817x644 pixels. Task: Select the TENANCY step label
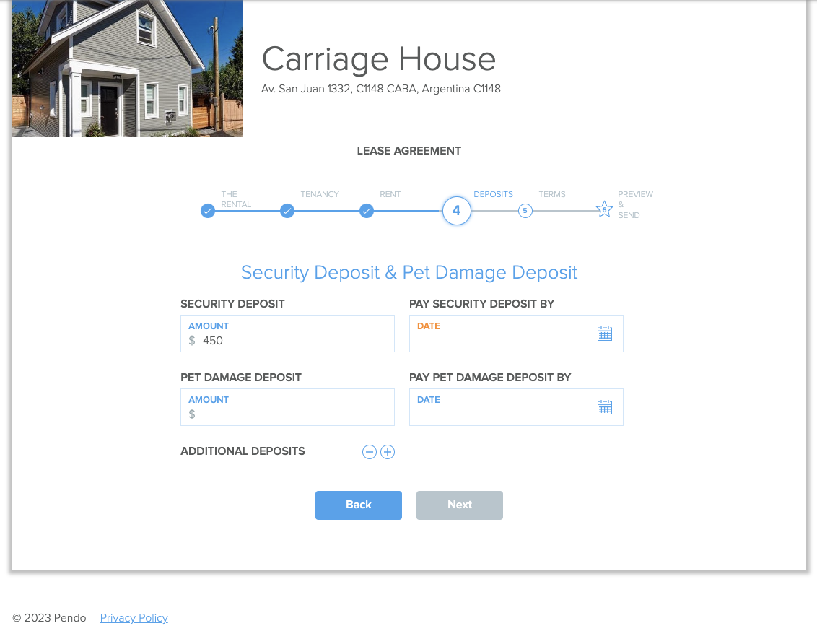pyautogui.click(x=320, y=194)
